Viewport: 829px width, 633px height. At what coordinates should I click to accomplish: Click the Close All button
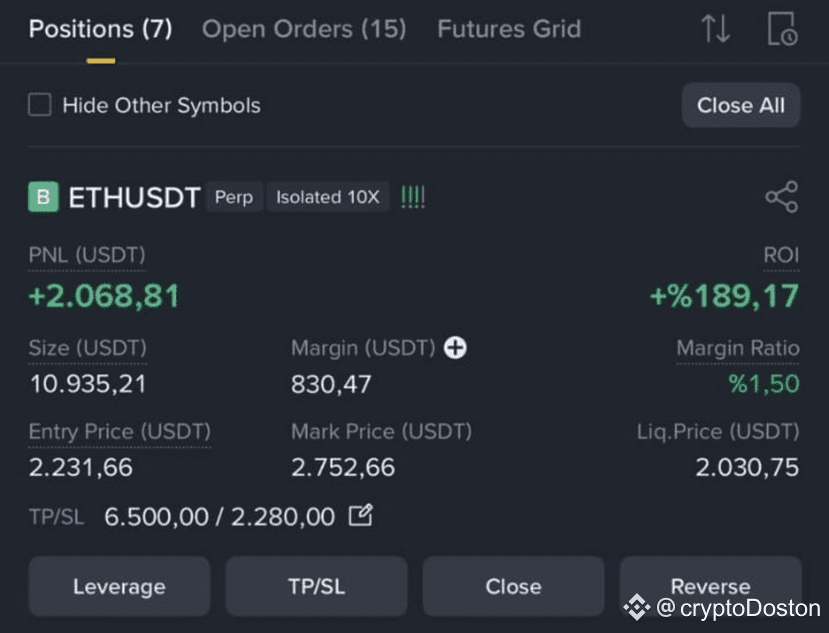[741, 105]
